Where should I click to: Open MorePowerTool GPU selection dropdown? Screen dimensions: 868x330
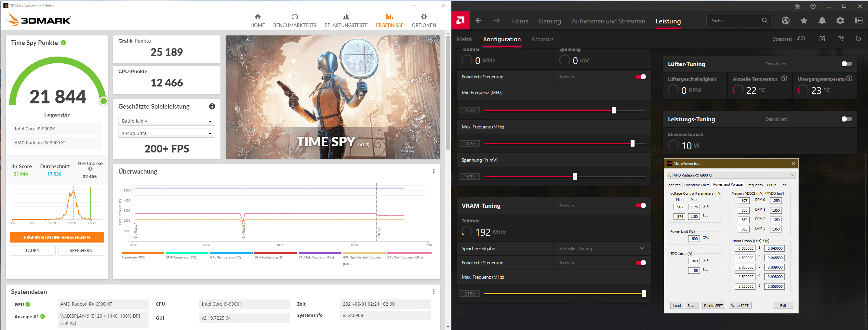[x=731, y=175]
